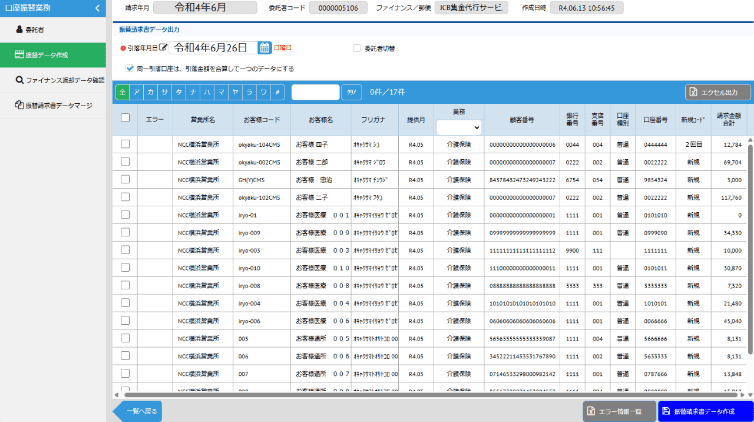Click the amount cell 117,760

coord(731,198)
